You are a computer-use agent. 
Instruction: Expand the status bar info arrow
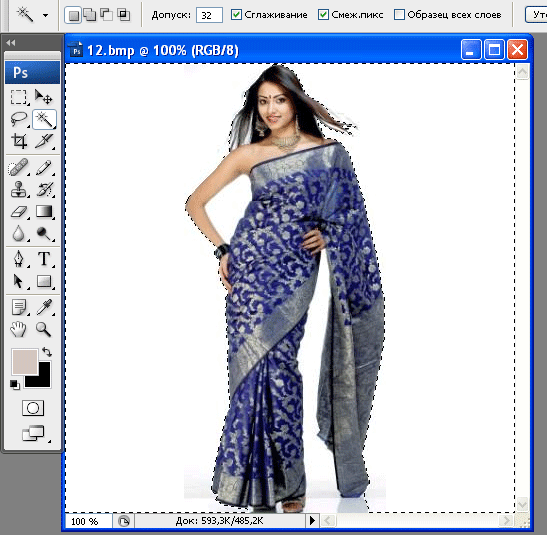pos(312,521)
